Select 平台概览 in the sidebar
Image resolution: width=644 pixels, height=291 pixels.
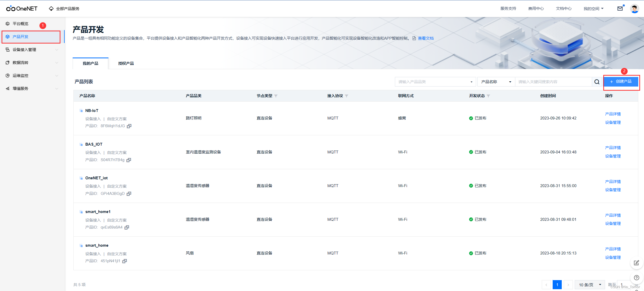tap(20, 24)
